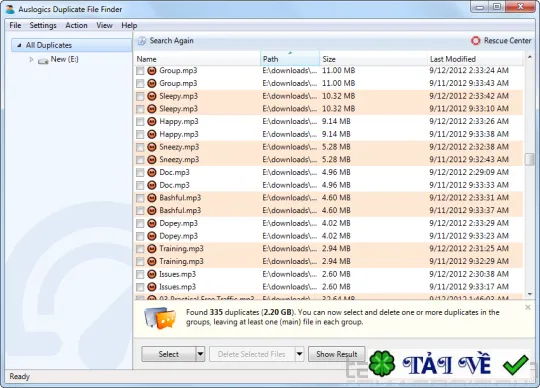Click the file list scrollbar up arrow
The width and height of the screenshot is (540, 388).
[529, 57]
